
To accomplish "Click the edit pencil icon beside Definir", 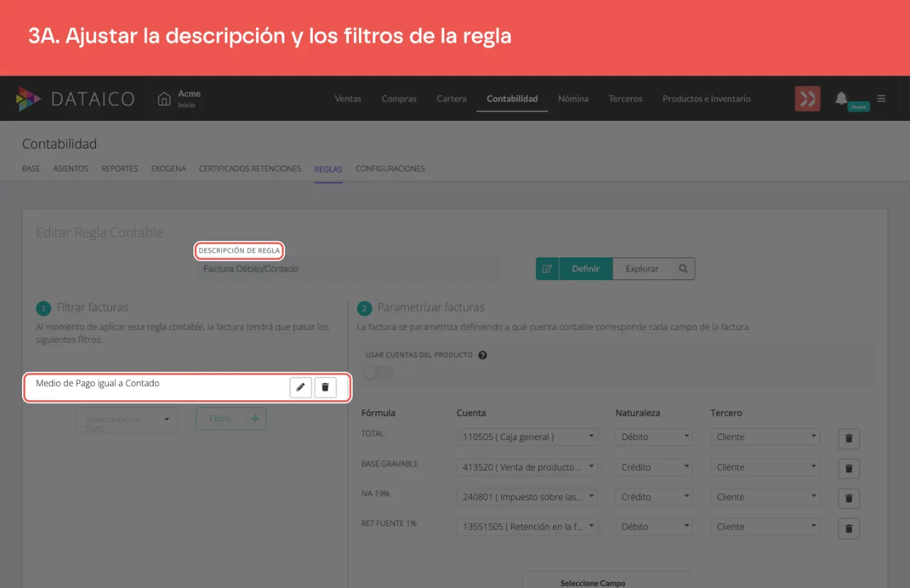I will (x=547, y=269).
